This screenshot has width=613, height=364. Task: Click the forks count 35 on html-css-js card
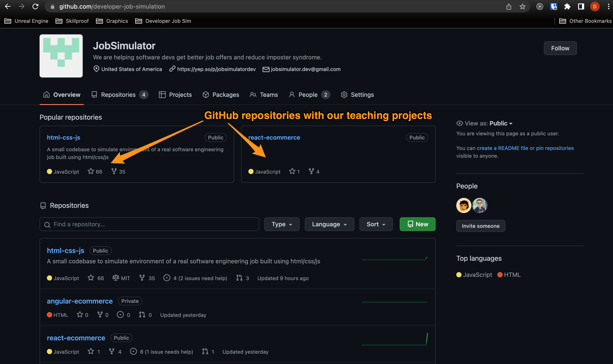click(118, 171)
